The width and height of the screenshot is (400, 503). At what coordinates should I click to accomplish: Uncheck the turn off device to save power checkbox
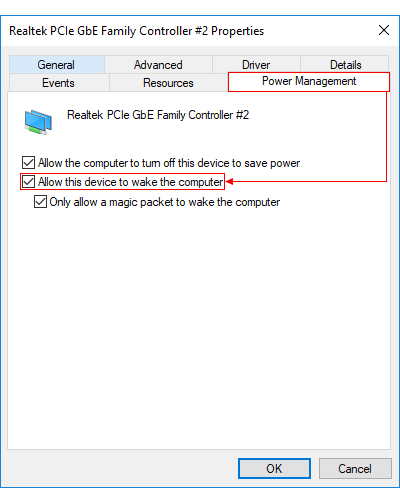28,163
